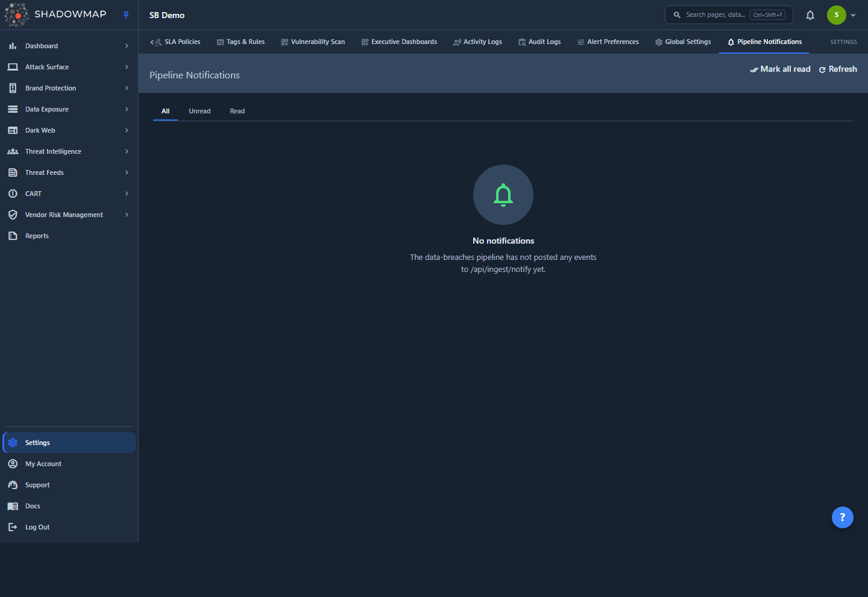The image size is (868, 597).
Task: Expand the CART chevron
Action: coord(127,194)
